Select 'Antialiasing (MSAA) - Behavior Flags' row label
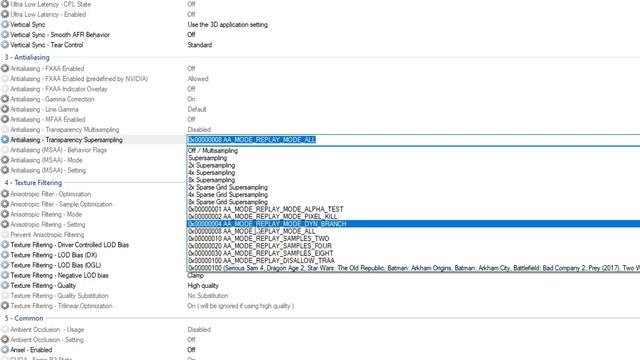This screenshot has width=640, height=360. (58, 150)
